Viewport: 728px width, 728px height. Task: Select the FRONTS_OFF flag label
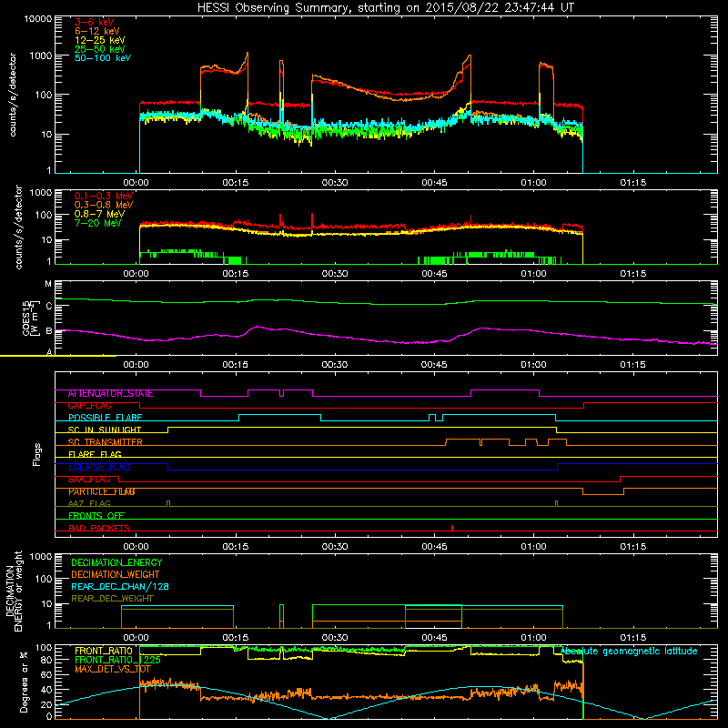tap(96, 516)
